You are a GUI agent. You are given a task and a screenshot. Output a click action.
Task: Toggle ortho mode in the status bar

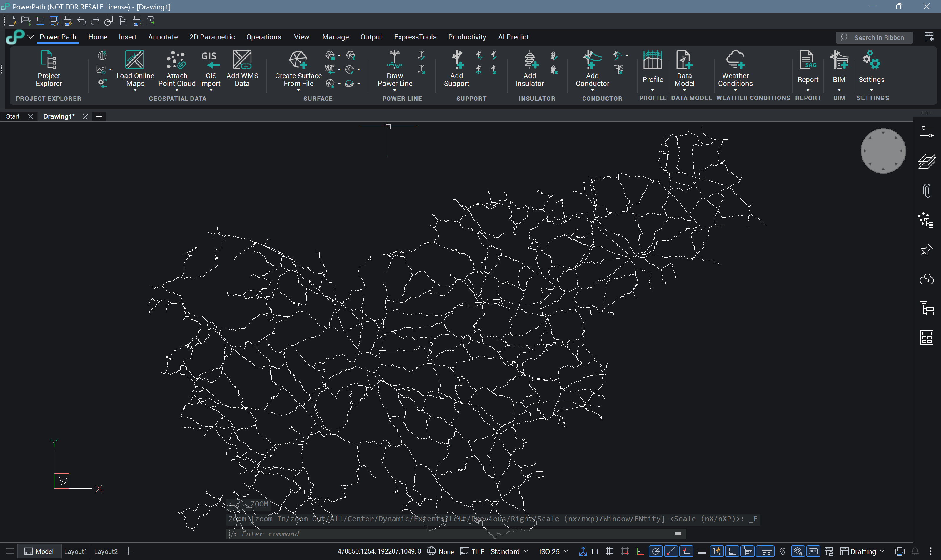tap(640, 551)
